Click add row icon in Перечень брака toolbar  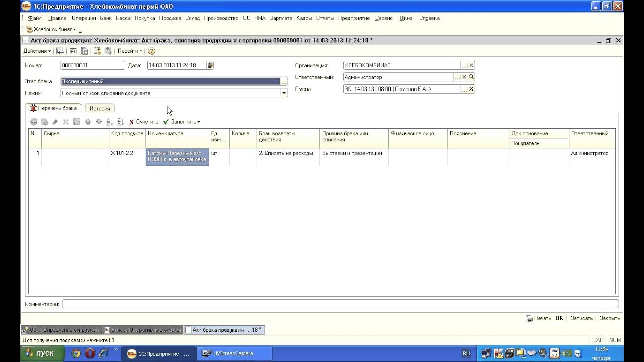pyautogui.click(x=34, y=122)
